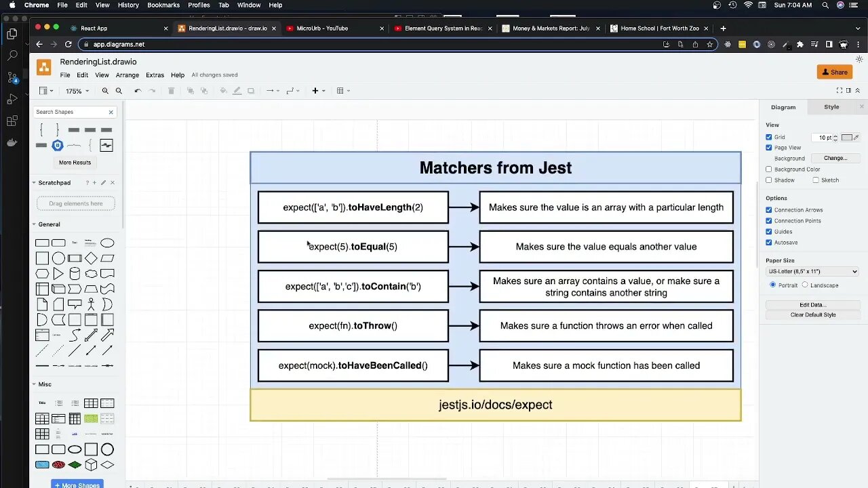Click the Fill Color bucket icon
868x488 pixels.
(x=223, y=91)
